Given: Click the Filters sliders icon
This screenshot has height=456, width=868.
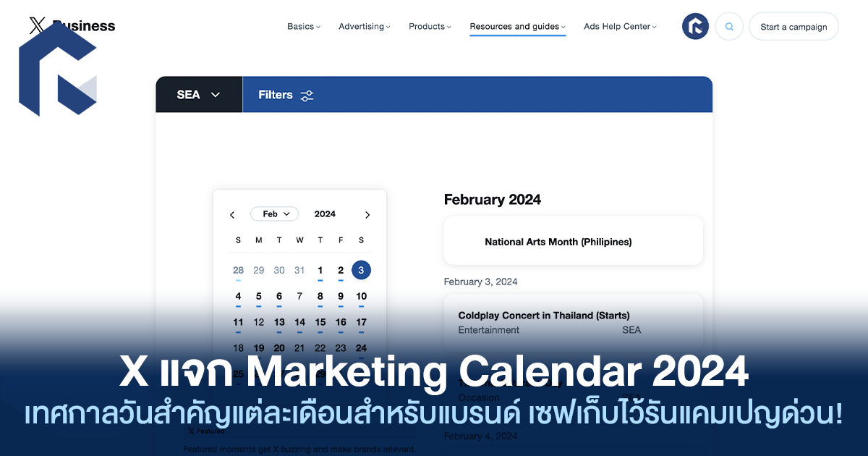Looking at the screenshot, I should pos(307,96).
